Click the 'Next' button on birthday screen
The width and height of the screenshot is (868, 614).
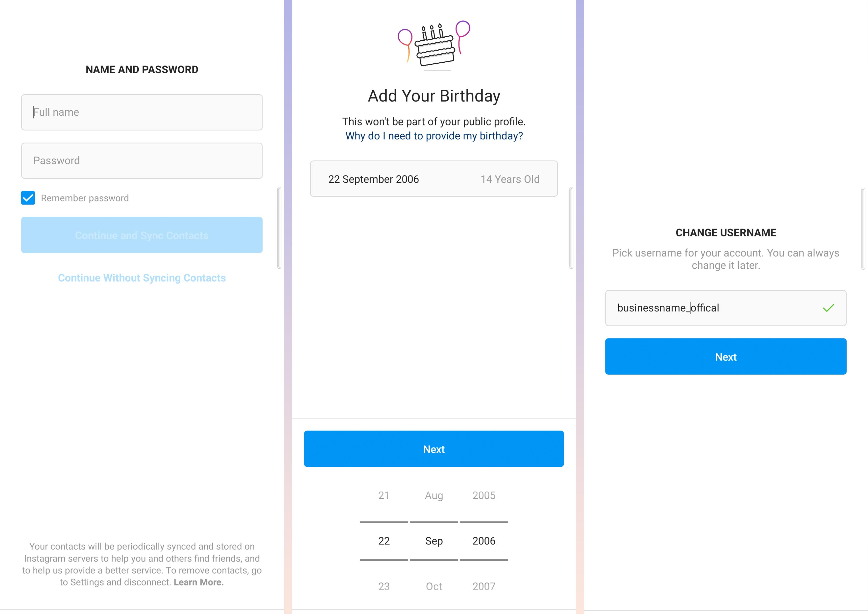[434, 449]
